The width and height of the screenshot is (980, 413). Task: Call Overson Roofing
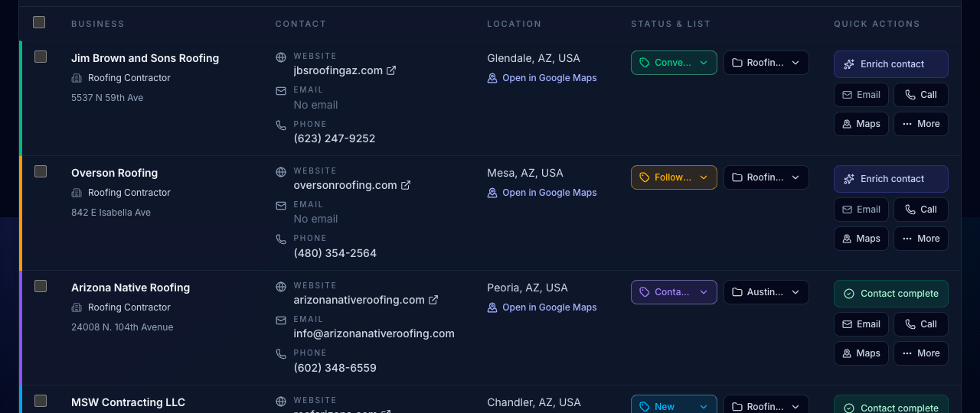pyautogui.click(x=921, y=210)
